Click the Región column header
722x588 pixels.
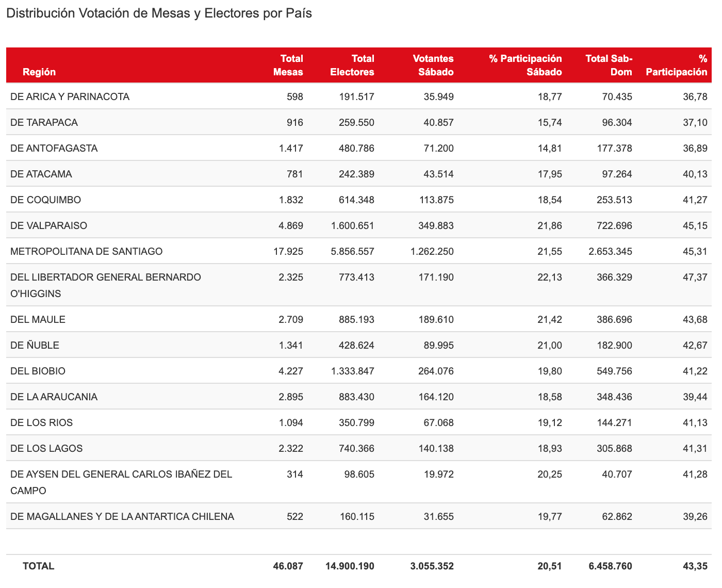(39, 72)
